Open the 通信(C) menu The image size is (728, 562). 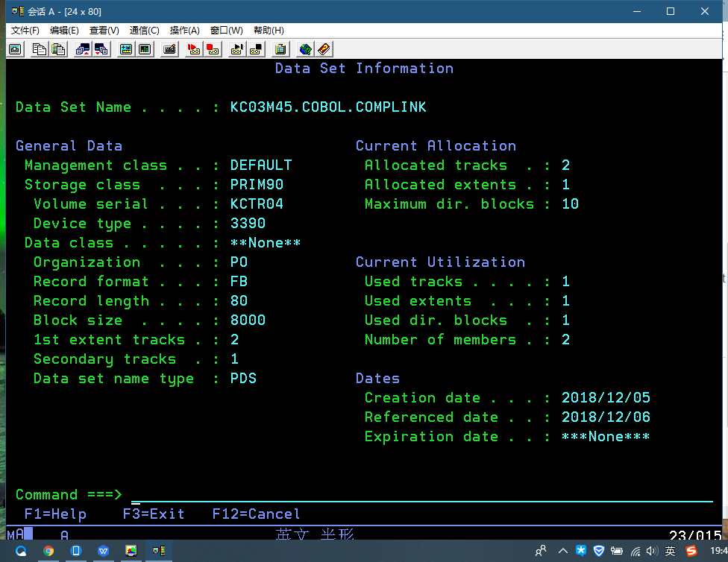(x=145, y=31)
